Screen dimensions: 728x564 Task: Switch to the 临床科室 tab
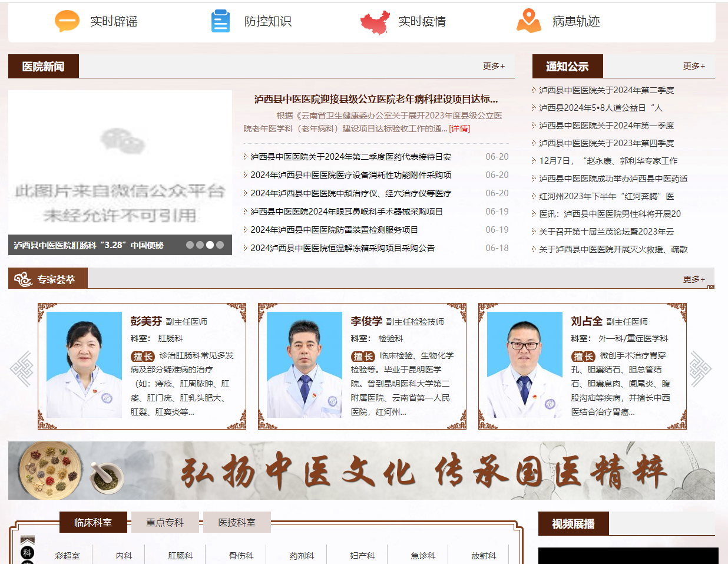click(x=93, y=522)
